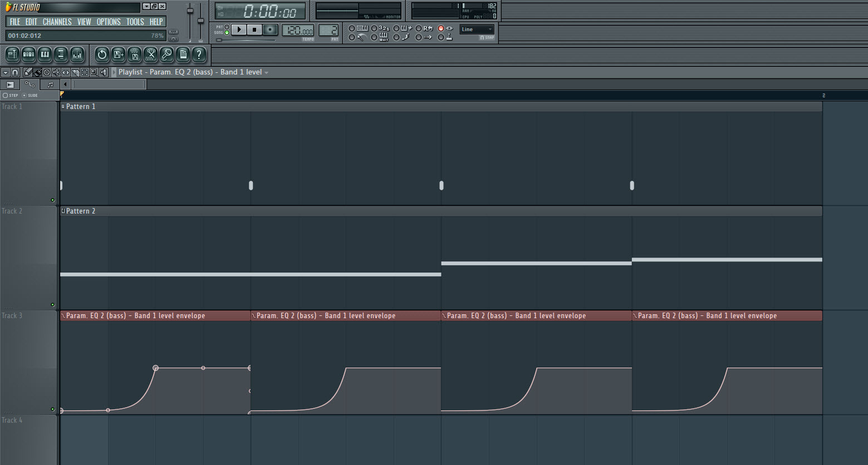Switch playback to Pat mode
Viewport: 868px width, 465px height.
click(x=227, y=27)
